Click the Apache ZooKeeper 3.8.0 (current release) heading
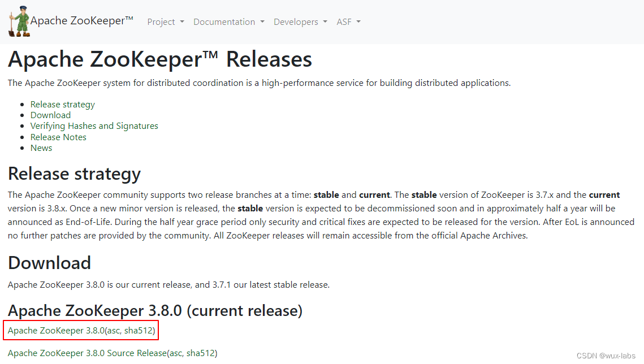 155,311
